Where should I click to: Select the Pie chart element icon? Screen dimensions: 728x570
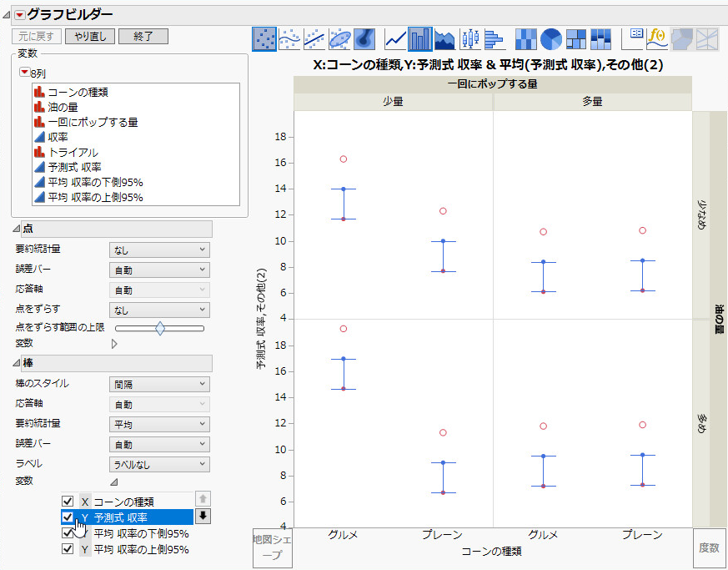coord(551,38)
